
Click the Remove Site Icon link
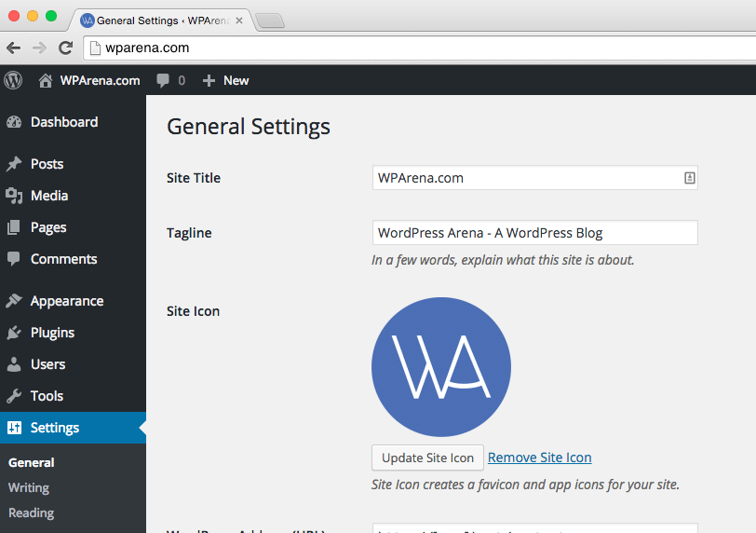[x=539, y=458]
